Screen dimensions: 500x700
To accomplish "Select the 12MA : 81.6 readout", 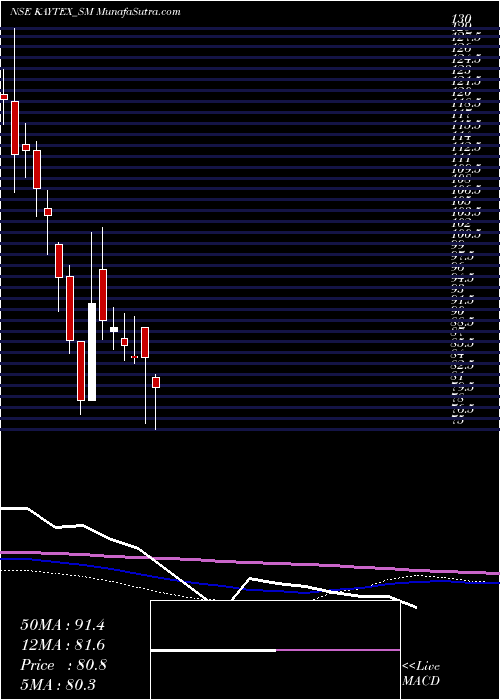I will click(63, 645).
